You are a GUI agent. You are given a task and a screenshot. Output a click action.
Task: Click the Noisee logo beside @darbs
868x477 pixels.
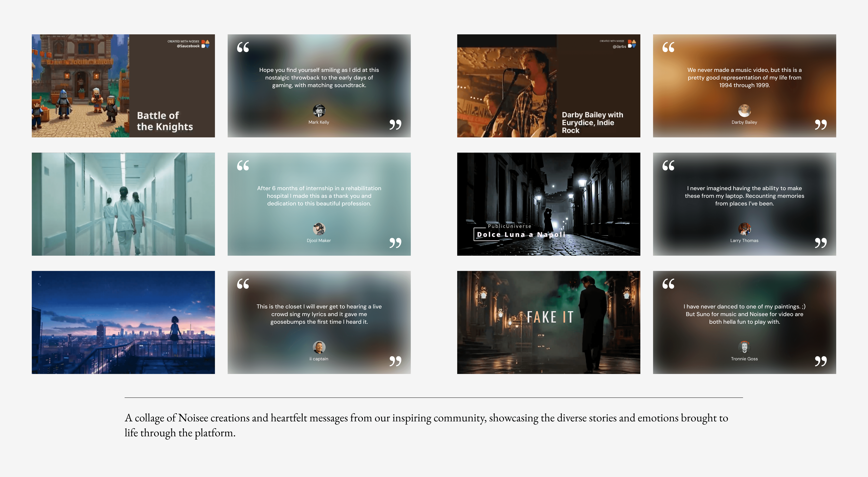coord(632,44)
